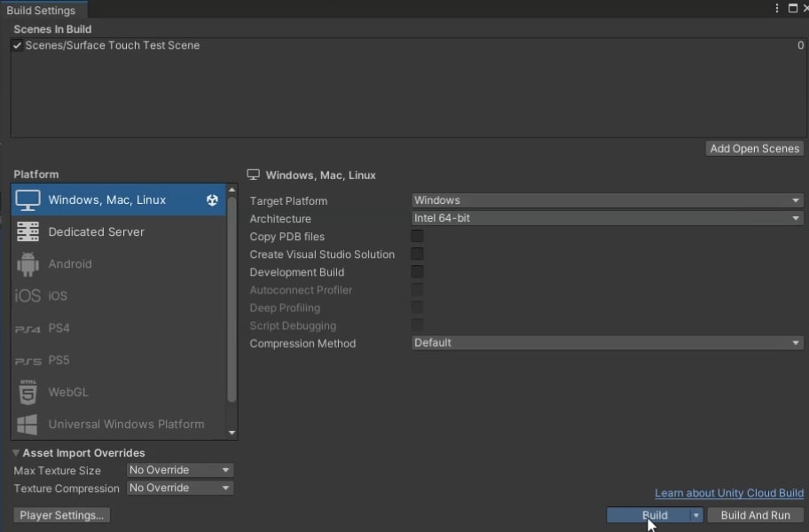Click the PS4 platform icon

pos(27,328)
